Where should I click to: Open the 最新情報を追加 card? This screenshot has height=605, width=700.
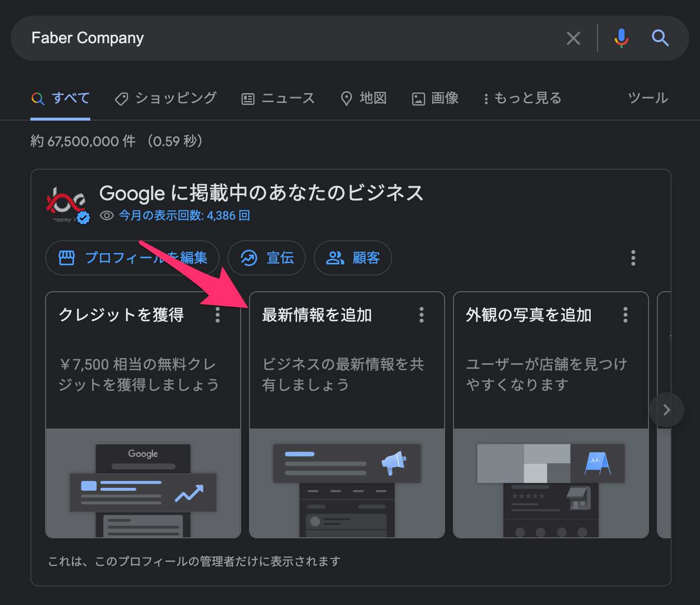click(347, 415)
